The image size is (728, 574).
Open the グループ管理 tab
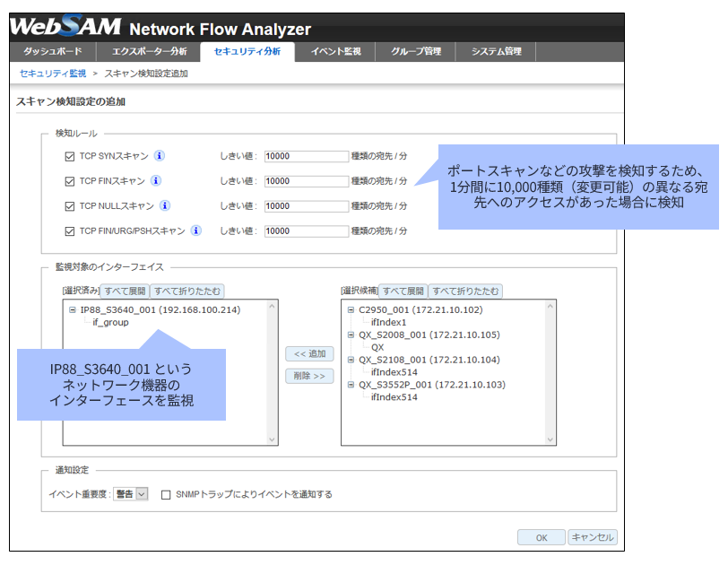tap(416, 51)
